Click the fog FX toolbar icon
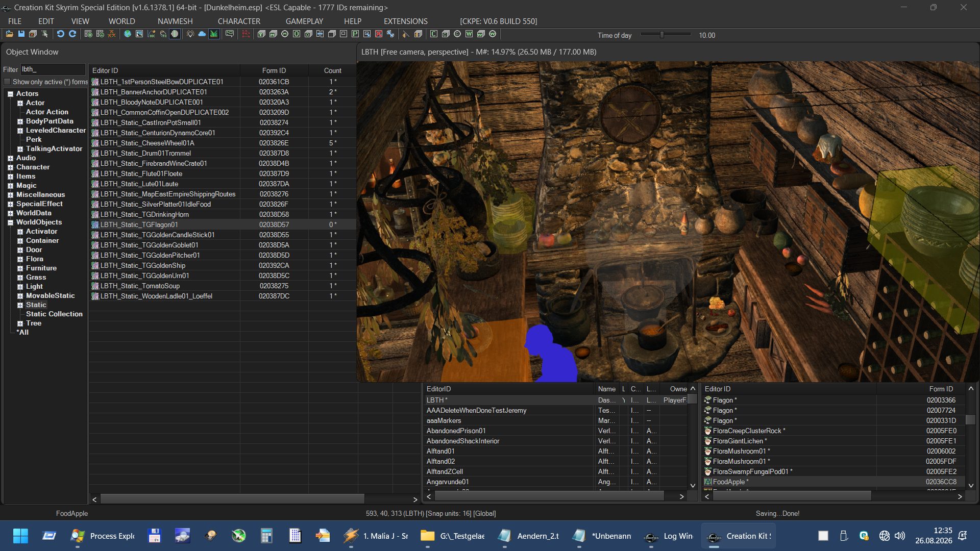Screen dimensions: 980x551 [x=163, y=34]
